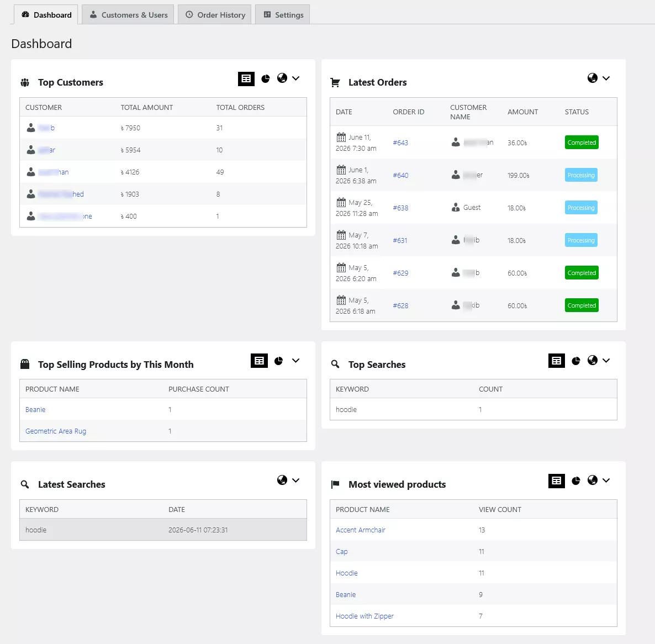Click user icon beside Guest customer
655x644 pixels.
[x=456, y=208]
